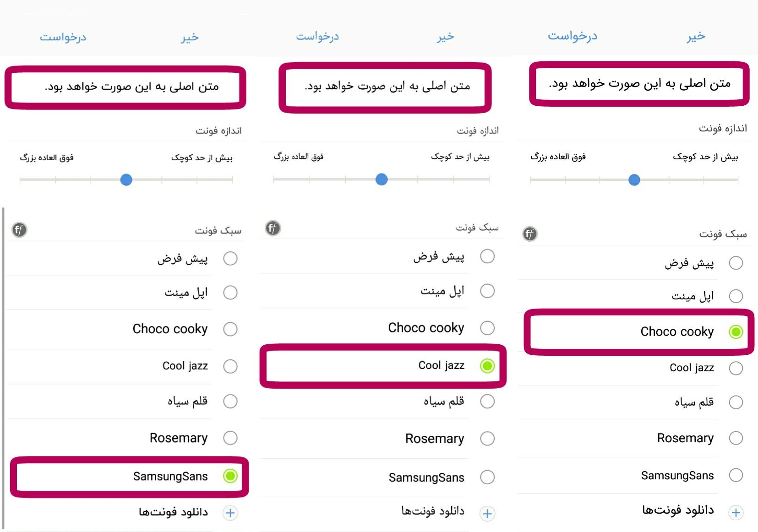This screenshot has width=758, height=532.
Task: Tap خیر button in the right panel
Action: coord(696,36)
